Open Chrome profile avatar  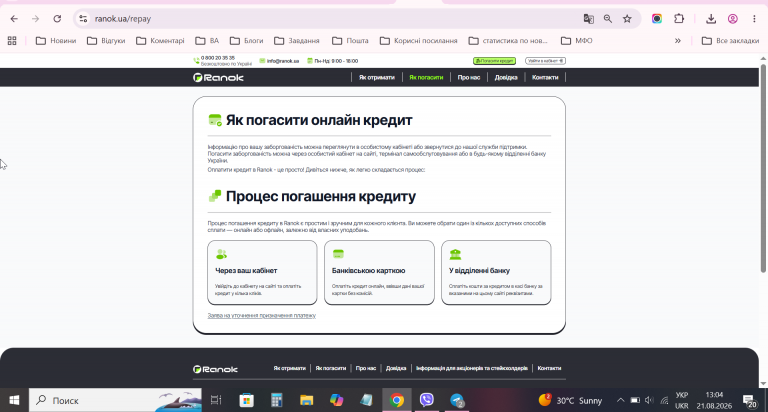[x=733, y=19]
